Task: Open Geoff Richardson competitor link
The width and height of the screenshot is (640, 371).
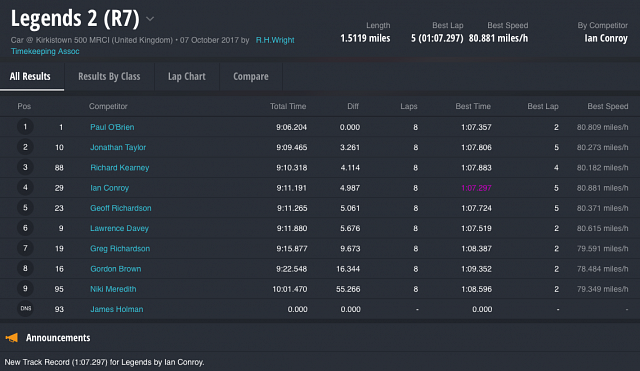Action: click(121, 208)
